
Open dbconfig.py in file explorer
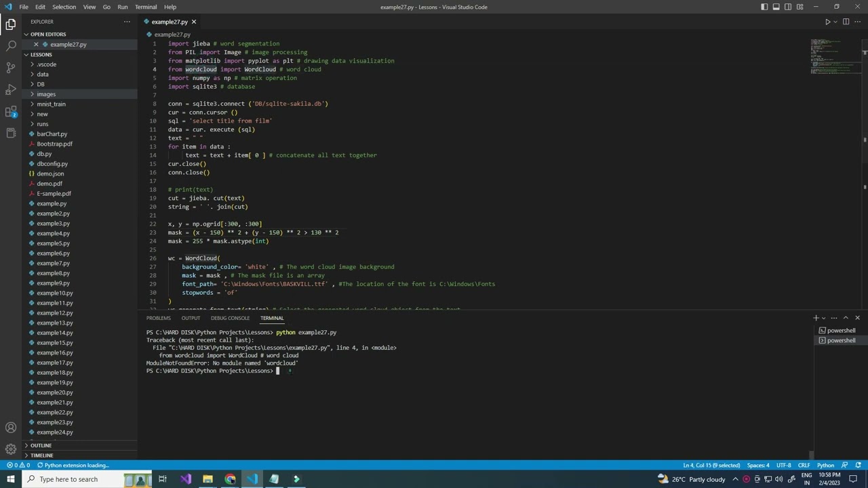(79, 164)
